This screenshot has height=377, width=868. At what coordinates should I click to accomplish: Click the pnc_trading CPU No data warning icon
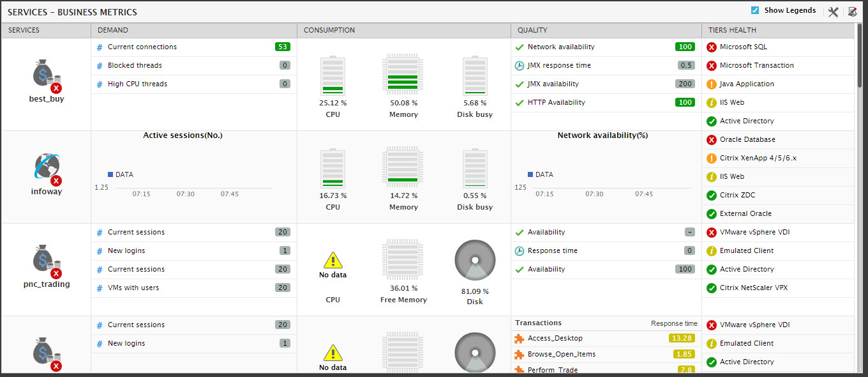333,260
